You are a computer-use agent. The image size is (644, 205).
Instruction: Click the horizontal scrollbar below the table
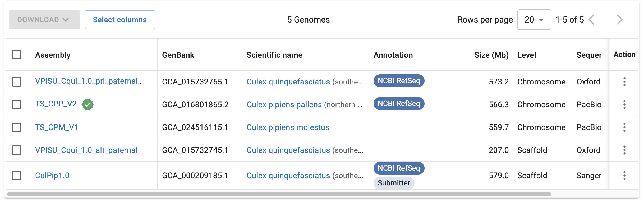coord(279,194)
